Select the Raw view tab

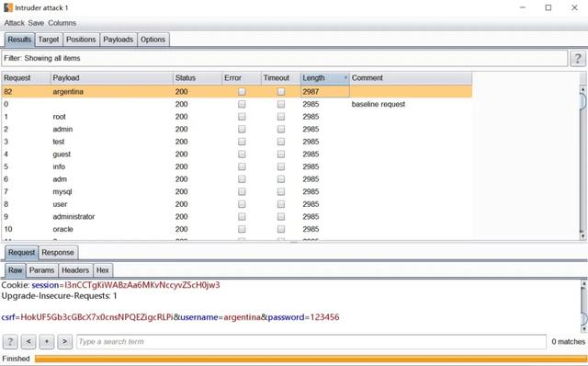[16, 270]
